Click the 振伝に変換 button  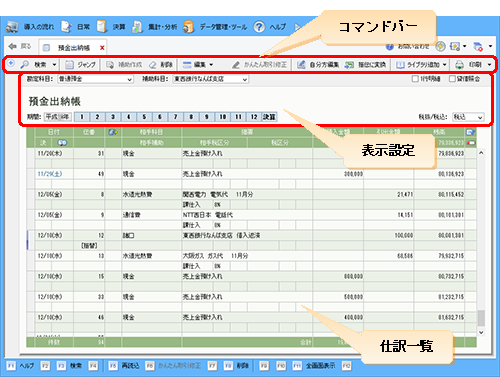coord(365,65)
